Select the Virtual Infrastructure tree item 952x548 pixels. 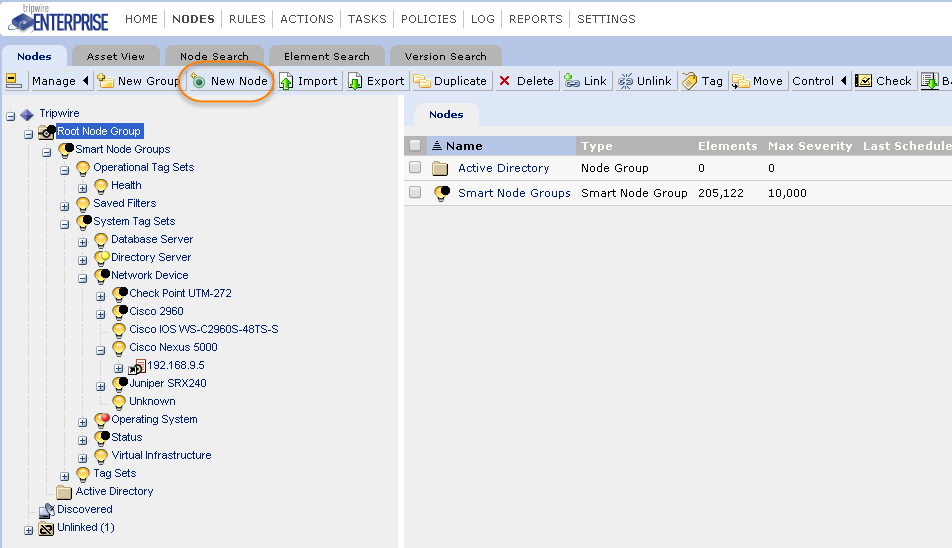click(161, 455)
